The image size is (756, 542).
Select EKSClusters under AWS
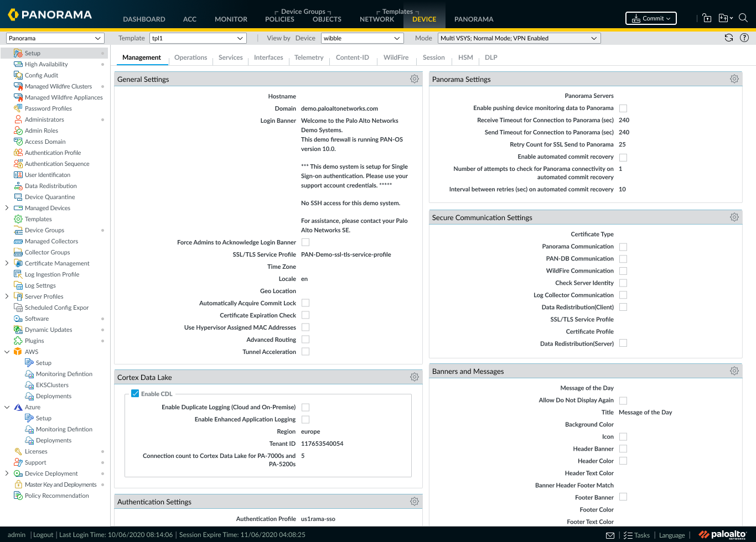[52, 385]
